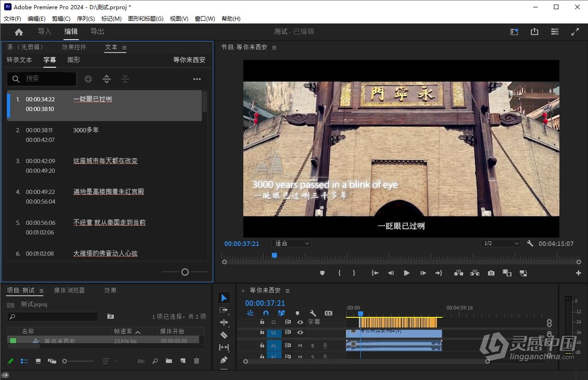
Task: Go to In point button
Action: coord(375,273)
